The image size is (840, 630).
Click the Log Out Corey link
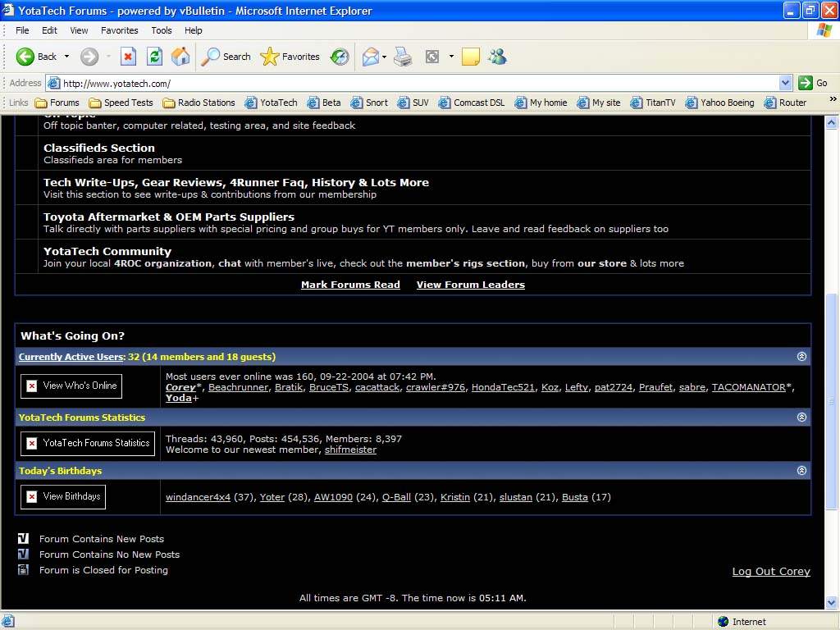[771, 571]
